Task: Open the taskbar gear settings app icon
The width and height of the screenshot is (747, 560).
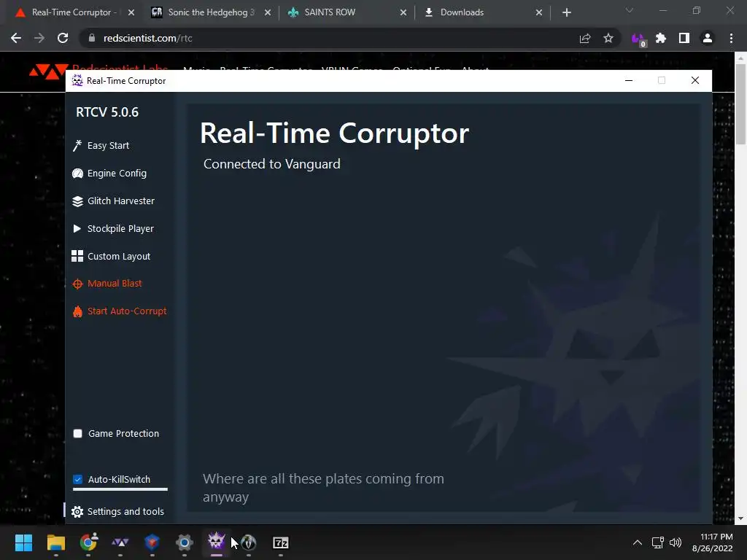Action: point(185,542)
